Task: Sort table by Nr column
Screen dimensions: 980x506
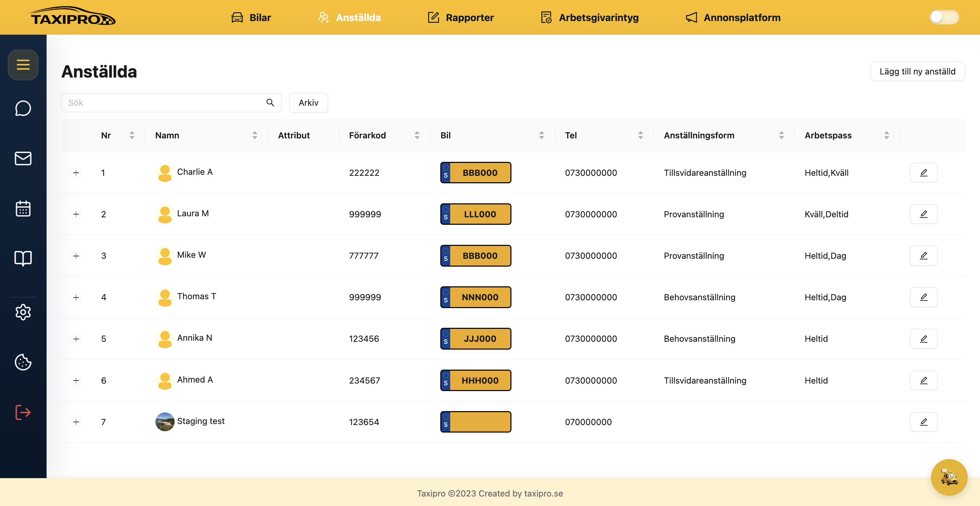Action: pos(132,135)
